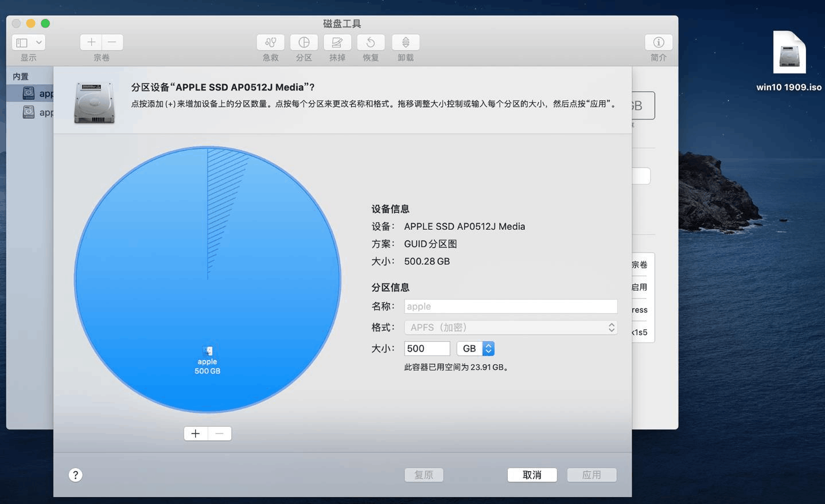Run First Aid with the 急救 toolbar icon

click(270, 42)
